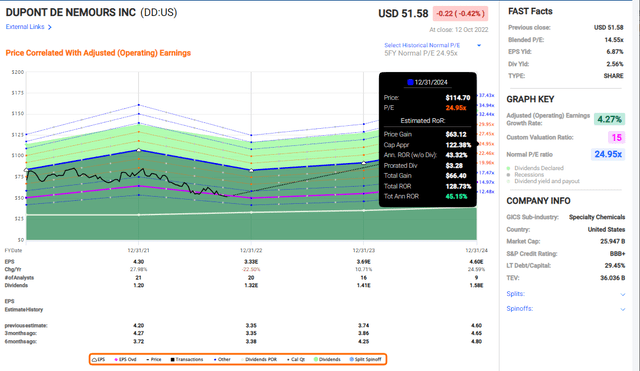
Task: Click the TEV 36.036 B value
Action: [x=613, y=278]
